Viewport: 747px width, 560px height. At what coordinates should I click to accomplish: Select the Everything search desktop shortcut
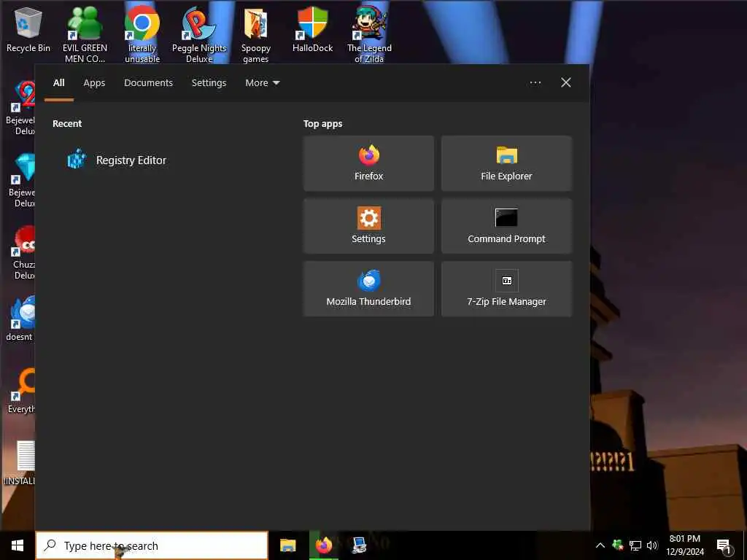(21, 391)
